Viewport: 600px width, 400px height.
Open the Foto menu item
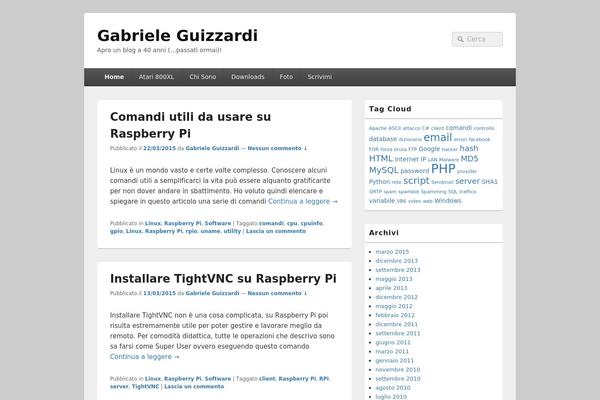[286, 77]
